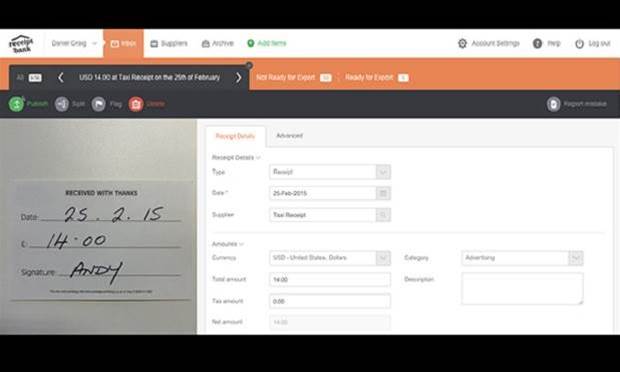Viewport: 620px width, 372px height.
Task: Click the Log out power icon
Action: click(579, 43)
